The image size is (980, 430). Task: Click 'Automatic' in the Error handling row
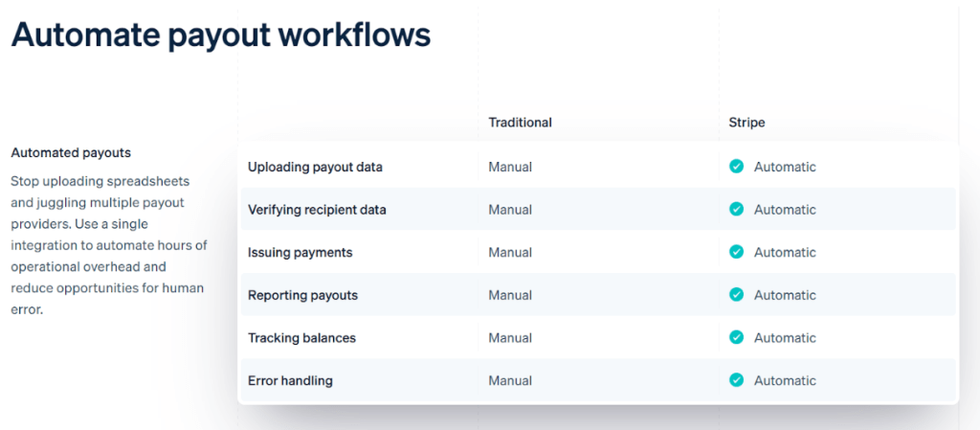point(785,380)
